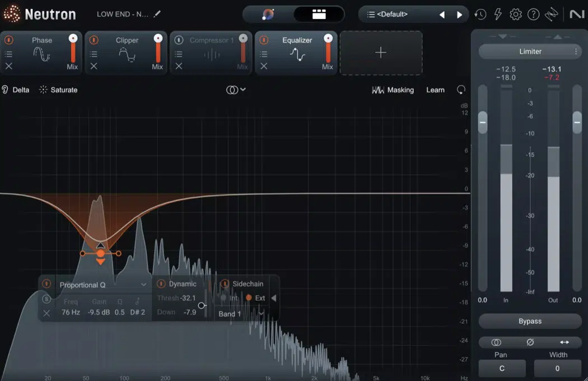Solo the selected EQ band
Image resolution: width=588 pixels, height=381 pixels.
coord(46,299)
